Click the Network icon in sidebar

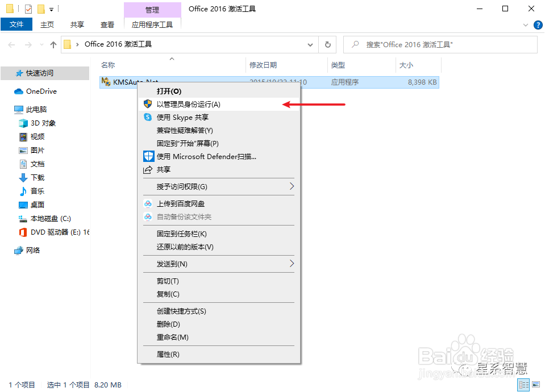(18, 251)
